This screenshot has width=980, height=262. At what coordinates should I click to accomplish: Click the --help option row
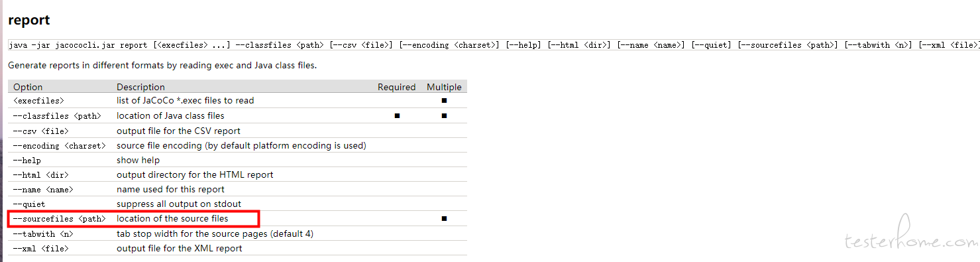pyautogui.click(x=237, y=160)
